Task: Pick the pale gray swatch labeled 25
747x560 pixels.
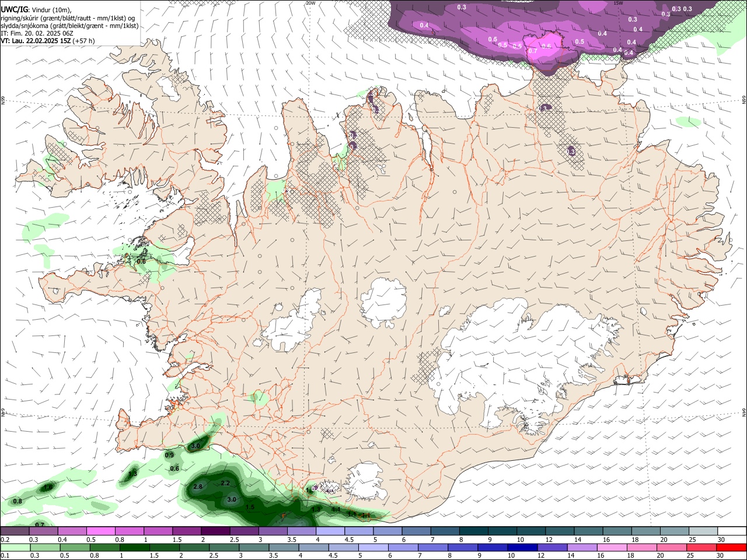Action: [x=703, y=531]
